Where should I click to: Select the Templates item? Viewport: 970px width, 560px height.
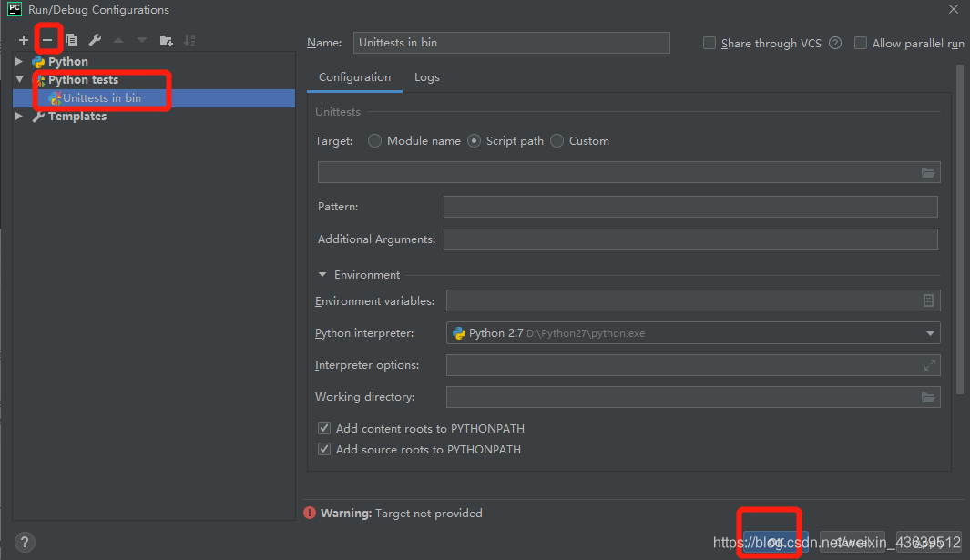click(x=77, y=117)
